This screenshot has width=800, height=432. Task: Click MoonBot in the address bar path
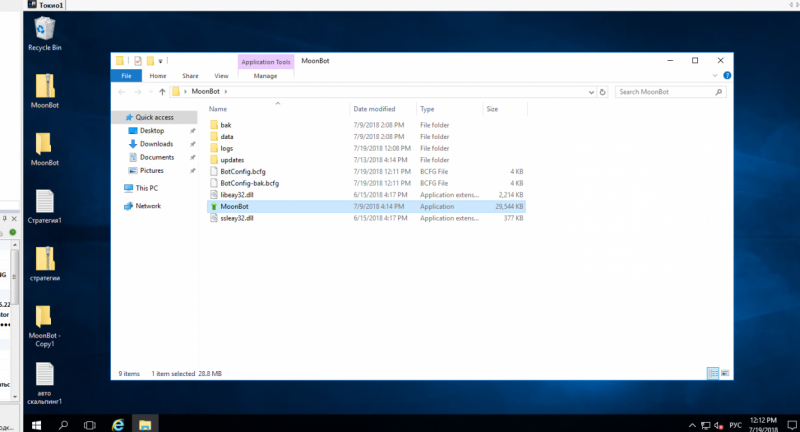click(206, 91)
